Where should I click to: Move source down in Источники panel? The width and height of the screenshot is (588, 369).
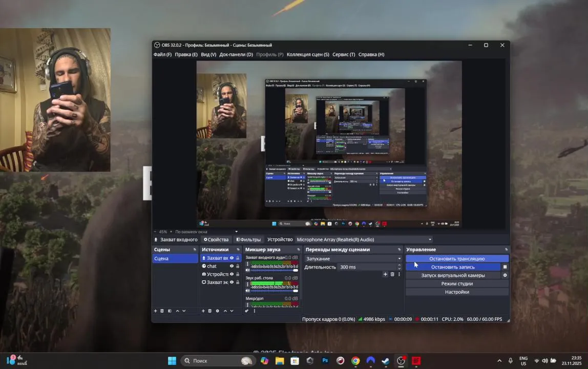pos(232,311)
